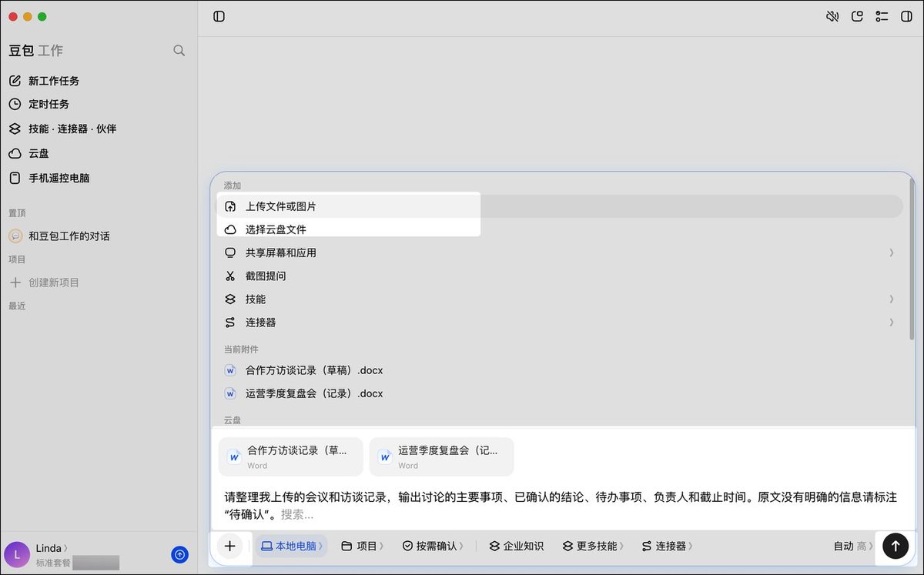Click the Word icon of 运营季度复盘会（记录）.docx

pos(230,393)
